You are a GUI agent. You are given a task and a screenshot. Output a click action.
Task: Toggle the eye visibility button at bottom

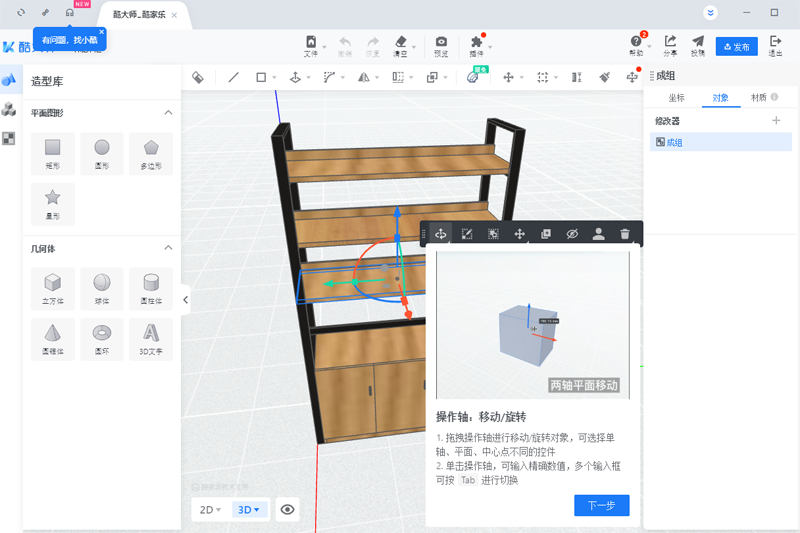pyautogui.click(x=288, y=510)
